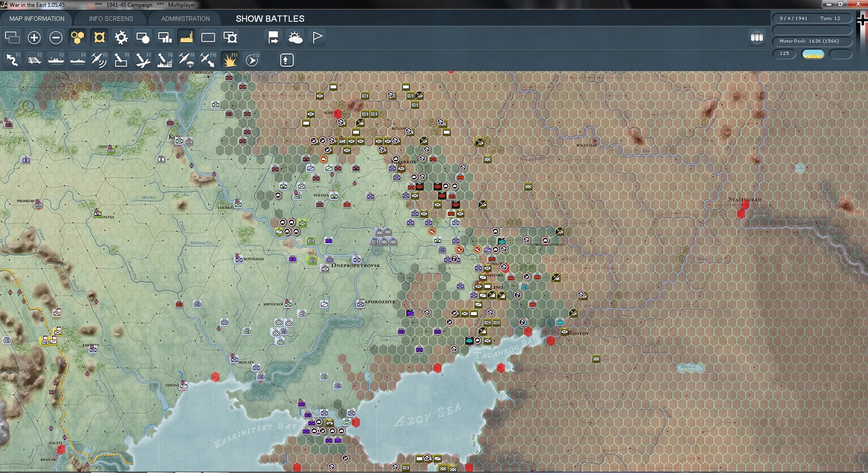Select the F5 air recon icon

pyautogui.click(x=99, y=60)
